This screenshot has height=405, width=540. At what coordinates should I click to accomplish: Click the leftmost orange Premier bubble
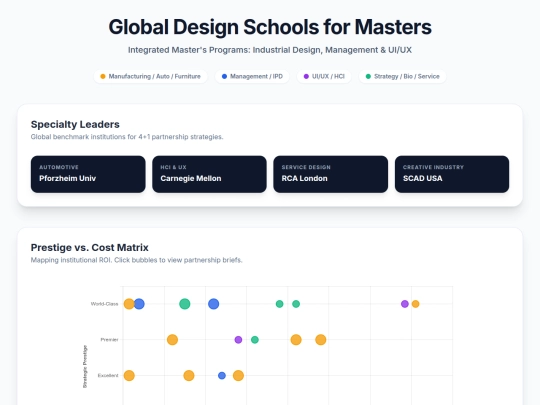point(172,340)
